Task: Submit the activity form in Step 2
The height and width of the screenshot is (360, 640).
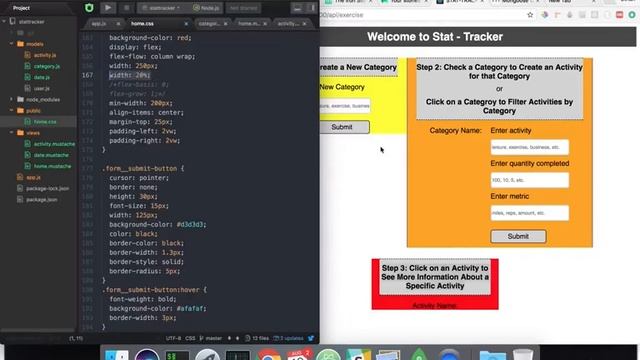Action: pyautogui.click(x=518, y=236)
